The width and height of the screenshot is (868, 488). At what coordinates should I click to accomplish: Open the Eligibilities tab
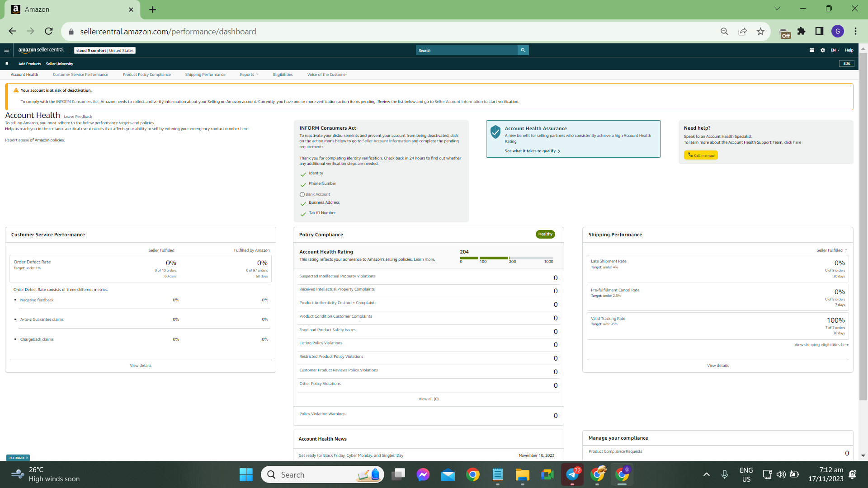tap(283, 75)
